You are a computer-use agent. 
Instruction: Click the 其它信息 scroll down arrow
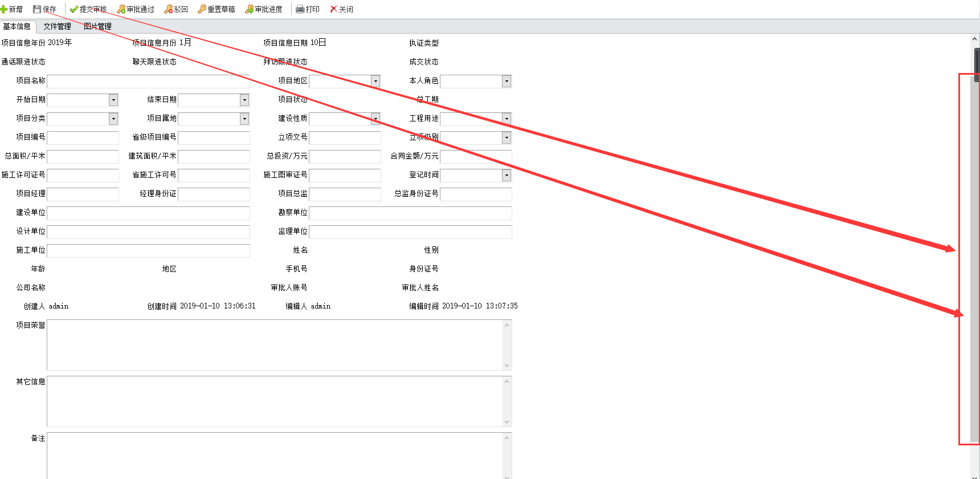point(507,422)
